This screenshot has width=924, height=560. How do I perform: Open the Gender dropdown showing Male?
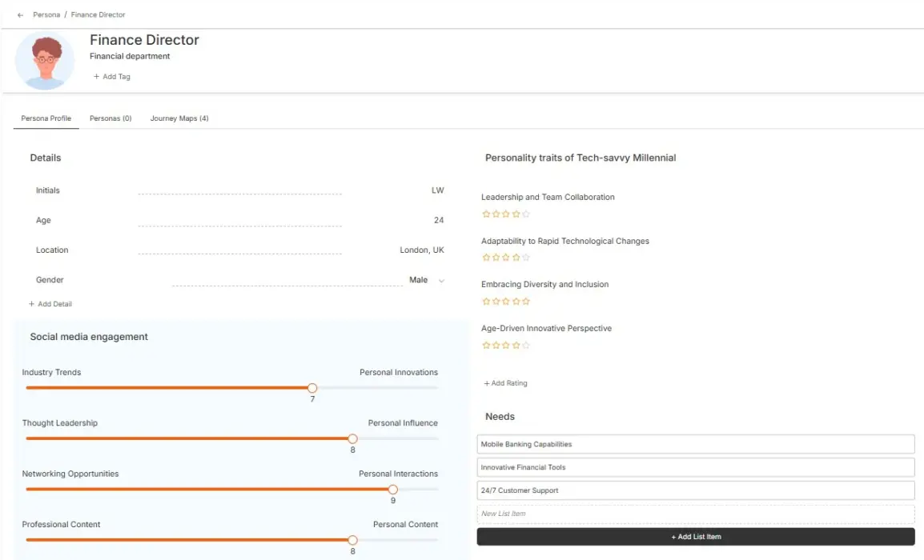coord(424,280)
